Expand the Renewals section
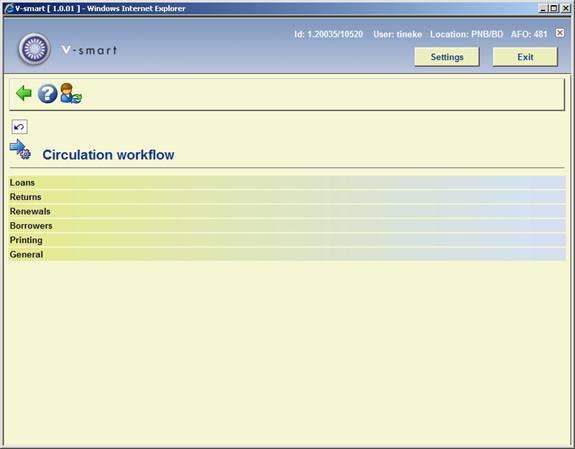 287,211
